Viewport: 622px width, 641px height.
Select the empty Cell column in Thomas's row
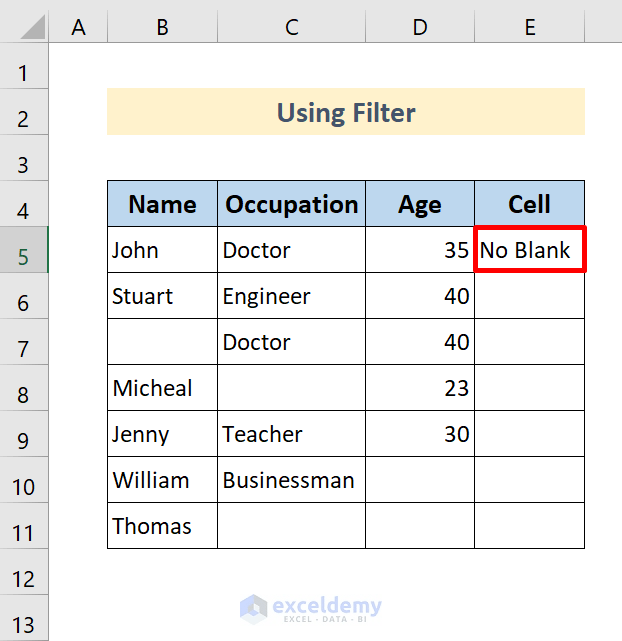click(530, 526)
